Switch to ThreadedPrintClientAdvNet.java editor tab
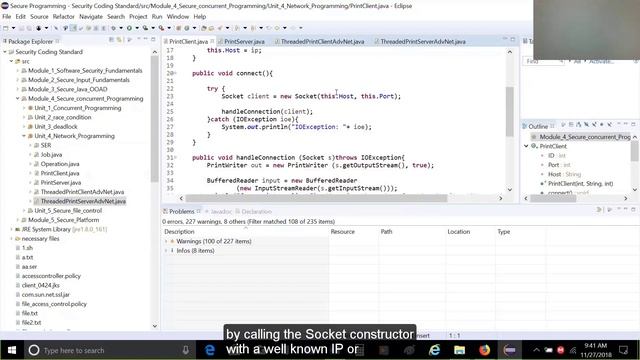Image resolution: width=640 pixels, height=360 pixels. point(322,42)
